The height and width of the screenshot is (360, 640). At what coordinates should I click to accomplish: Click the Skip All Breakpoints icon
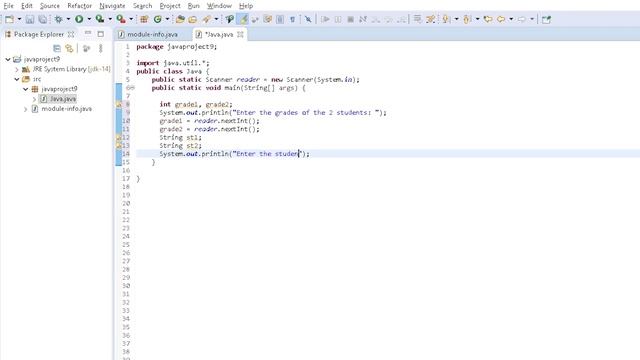point(308,19)
